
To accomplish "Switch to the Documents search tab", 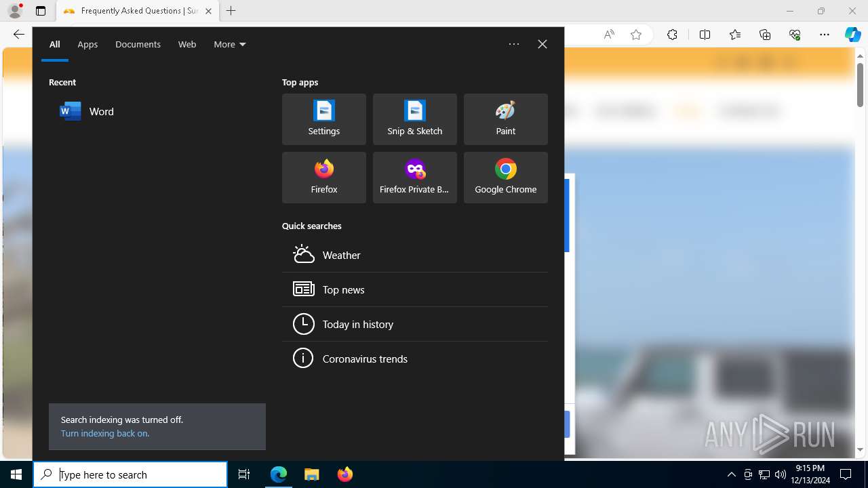I will pos(138,44).
